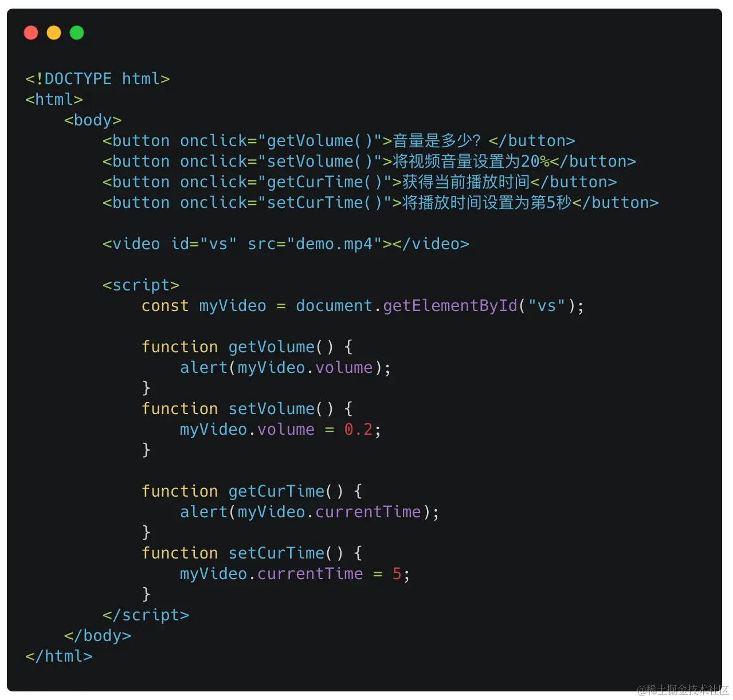This screenshot has height=700, width=733.
Task: Click the closing '</html>' tag
Action: [59, 656]
